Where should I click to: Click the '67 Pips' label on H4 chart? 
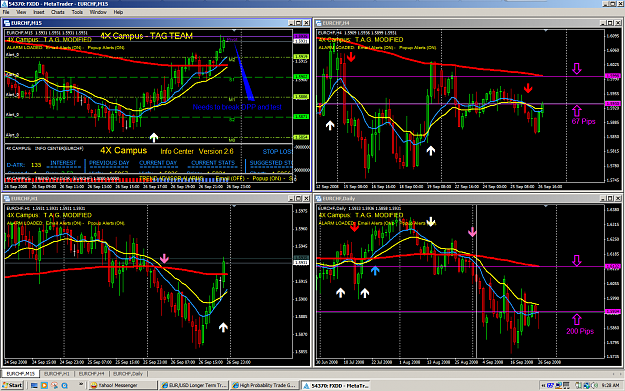pos(583,121)
